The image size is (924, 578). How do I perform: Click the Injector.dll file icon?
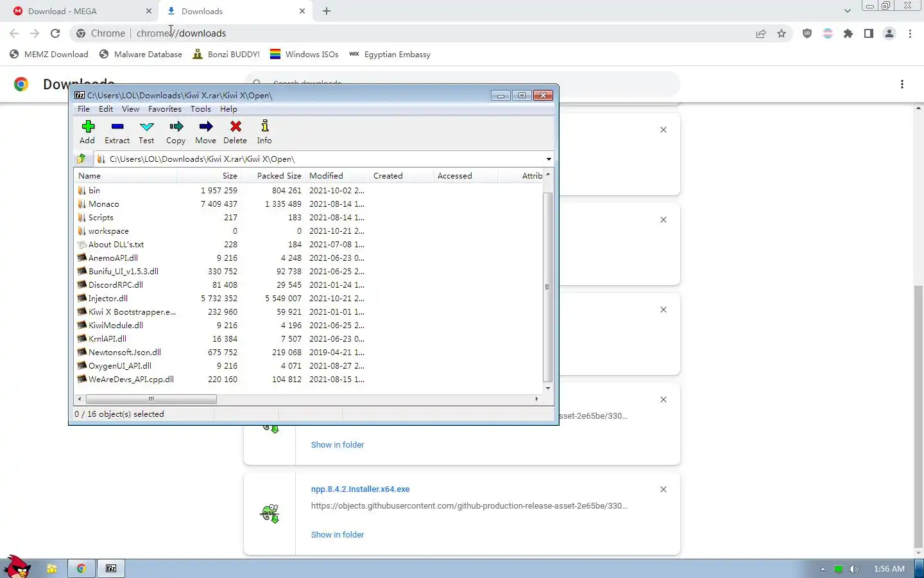pos(81,298)
